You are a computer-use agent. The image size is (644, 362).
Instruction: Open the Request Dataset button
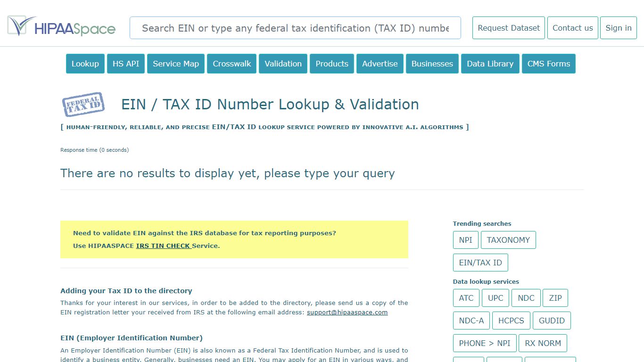[509, 28]
